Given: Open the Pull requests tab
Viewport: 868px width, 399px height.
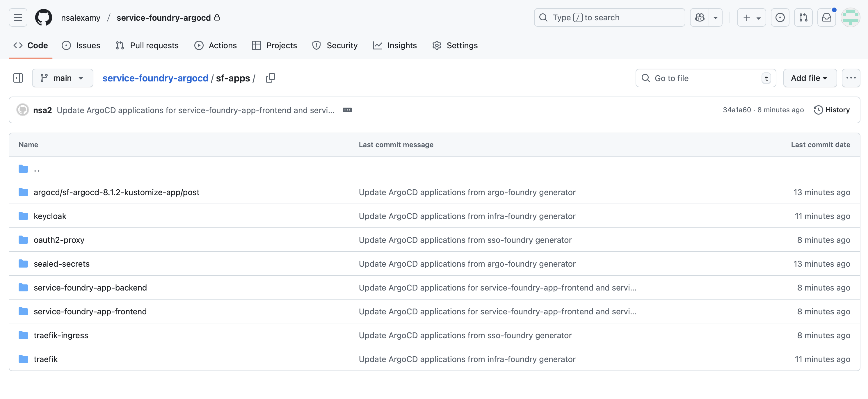Looking at the screenshot, I should point(147,45).
